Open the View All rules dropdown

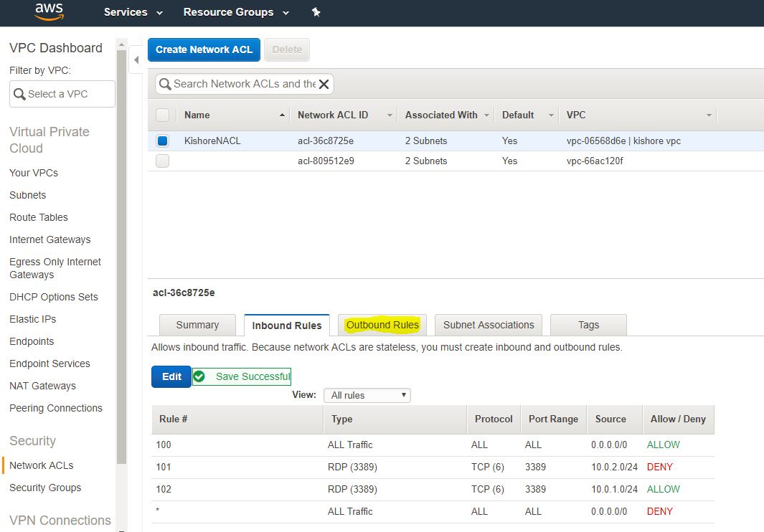(367, 395)
